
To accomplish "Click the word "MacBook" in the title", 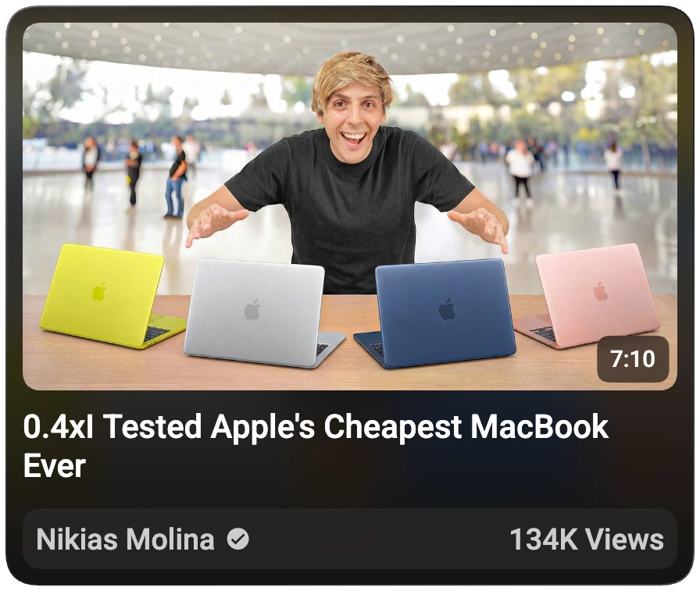I will [539, 427].
